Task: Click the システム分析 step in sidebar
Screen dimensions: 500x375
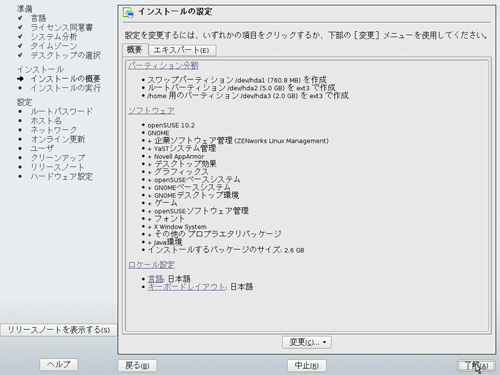Action: [54, 37]
